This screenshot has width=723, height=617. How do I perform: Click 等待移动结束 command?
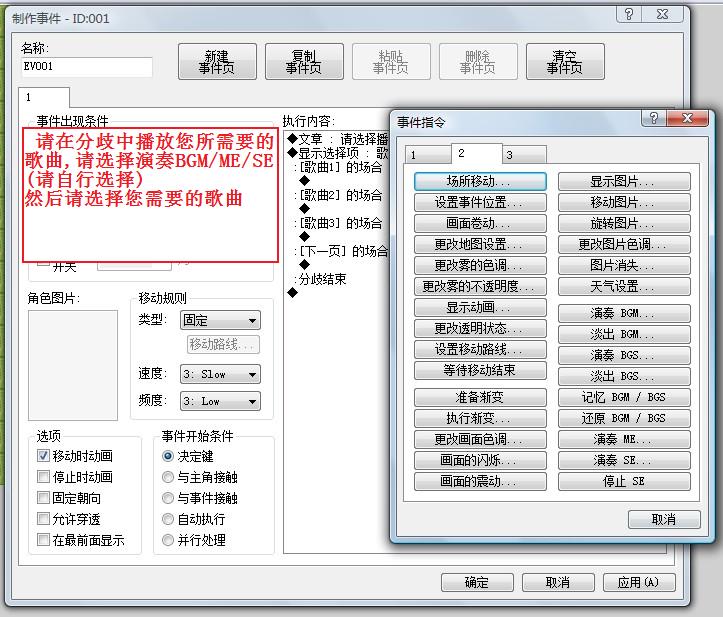coord(480,370)
